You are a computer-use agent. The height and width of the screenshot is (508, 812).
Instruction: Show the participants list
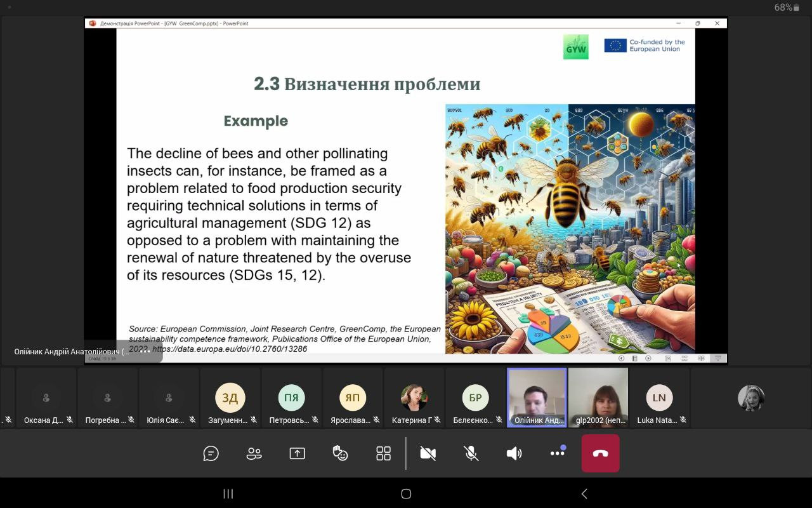point(254,453)
